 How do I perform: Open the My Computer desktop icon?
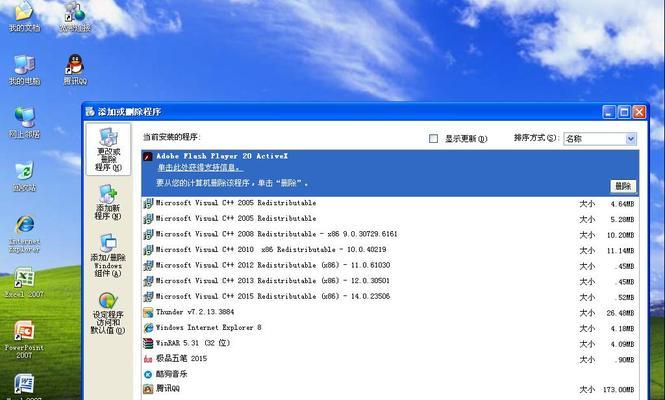tap(24, 70)
